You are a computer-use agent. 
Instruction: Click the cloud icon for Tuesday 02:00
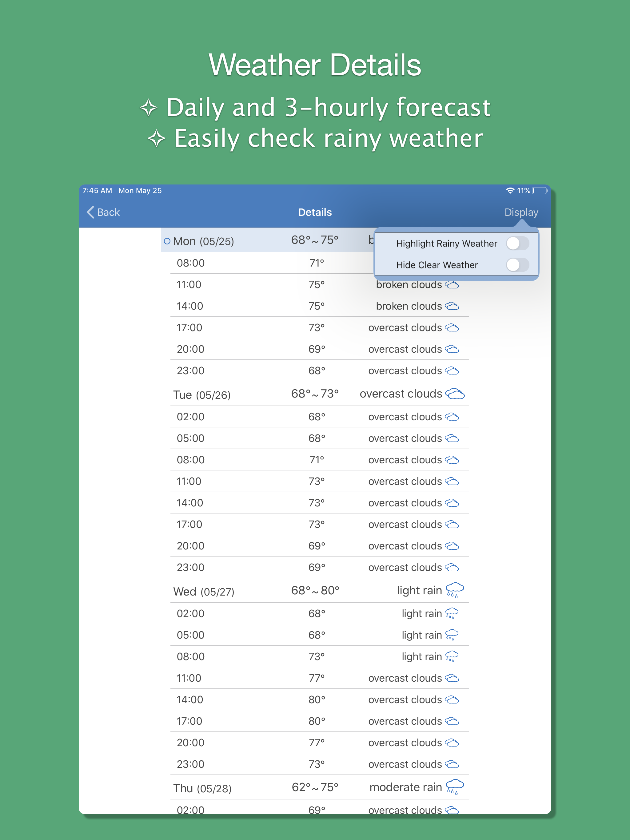(x=452, y=417)
